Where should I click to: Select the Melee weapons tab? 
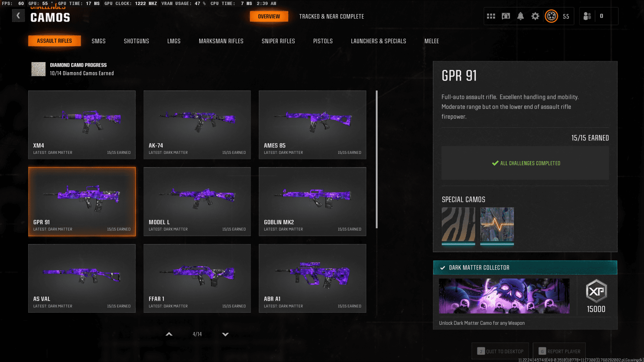pyautogui.click(x=431, y=41)
